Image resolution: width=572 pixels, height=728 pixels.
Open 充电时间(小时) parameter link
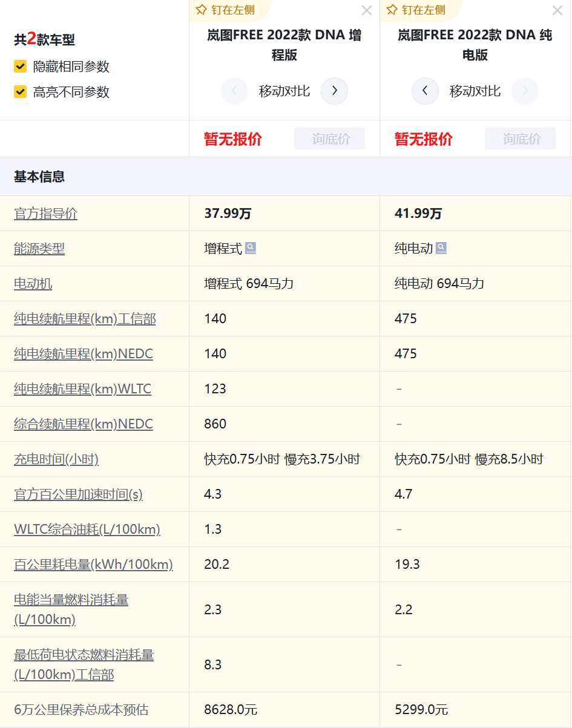tap(56, 459)
